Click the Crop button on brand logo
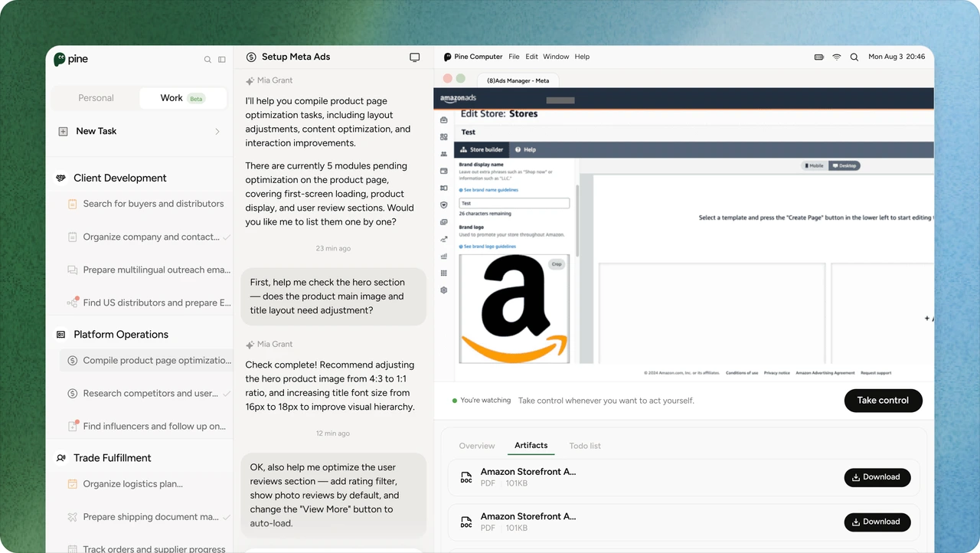This screenshot has height=553, width=980. click(x=557, y=264)
